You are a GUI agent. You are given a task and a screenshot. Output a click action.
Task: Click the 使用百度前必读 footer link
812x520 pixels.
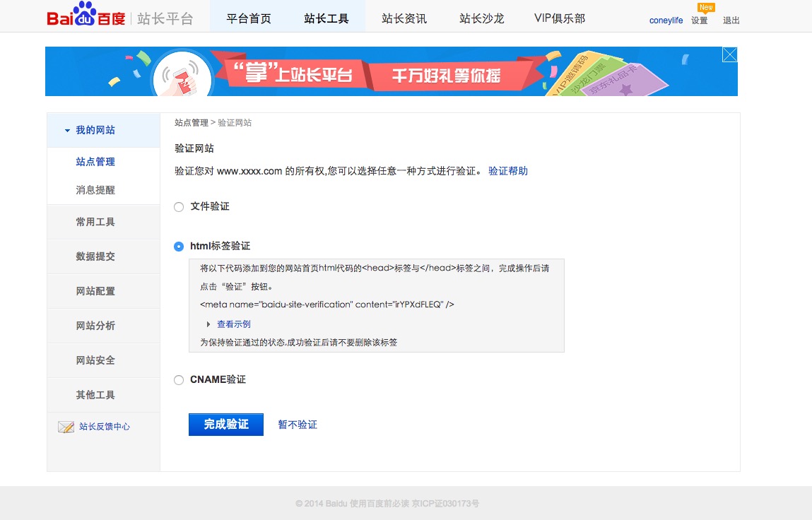(379, 504)
